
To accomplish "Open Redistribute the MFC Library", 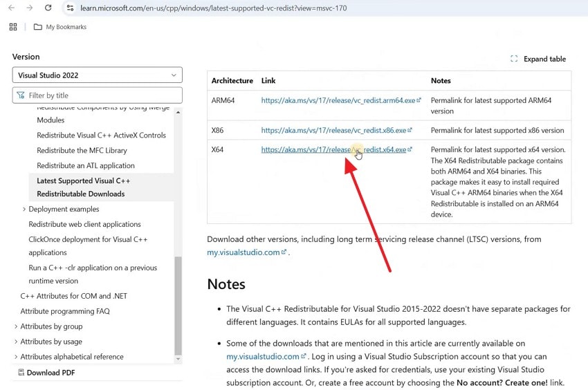I will [82, 150].
